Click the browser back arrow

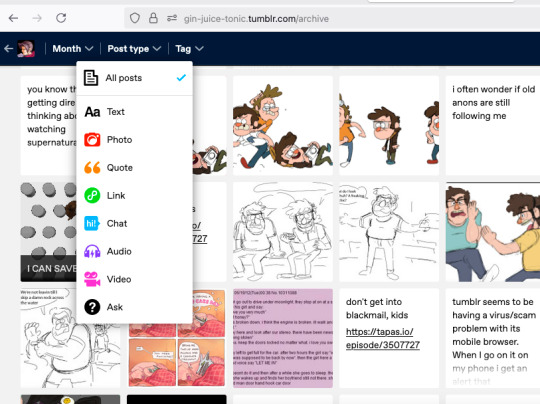(13, 18)
